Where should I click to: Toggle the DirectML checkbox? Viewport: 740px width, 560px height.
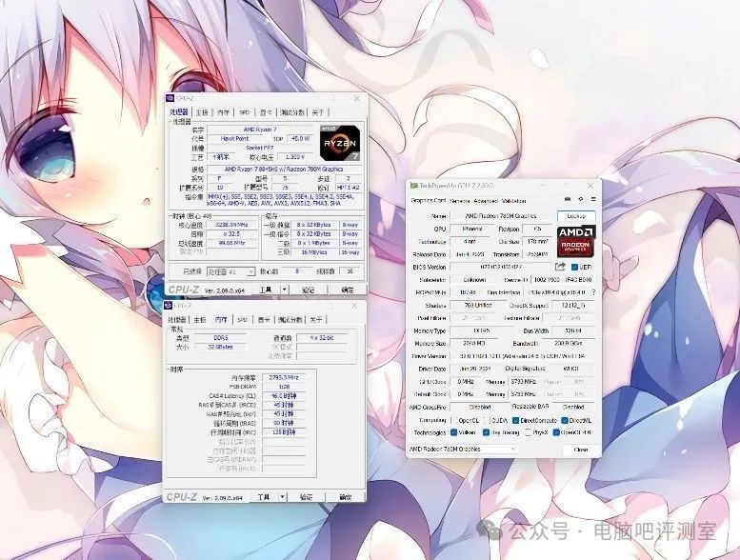(x=565, y=420)
